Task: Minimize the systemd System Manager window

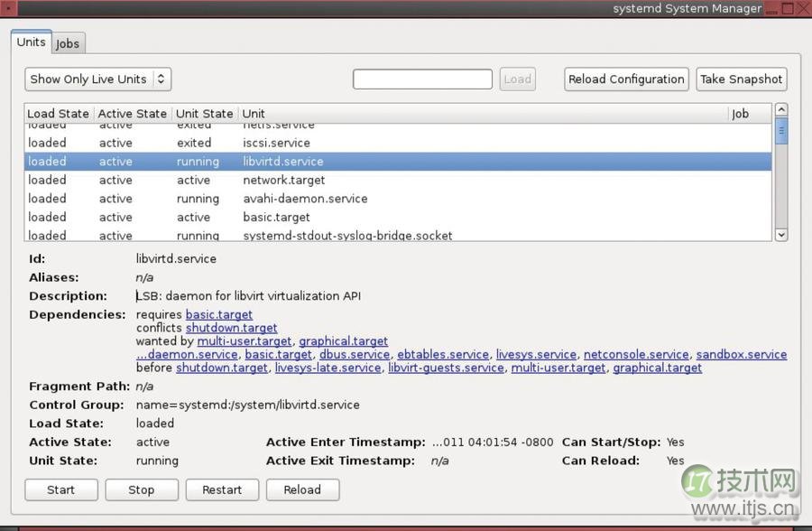Action: click(x=772, y=9)
